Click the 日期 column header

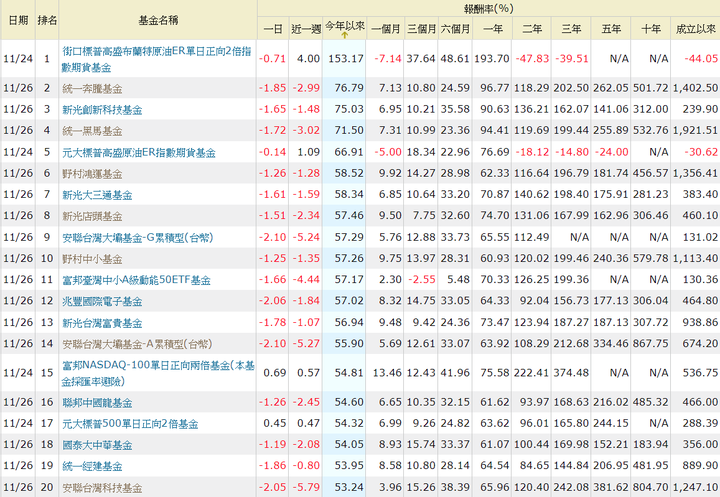(x=18, y=20)
